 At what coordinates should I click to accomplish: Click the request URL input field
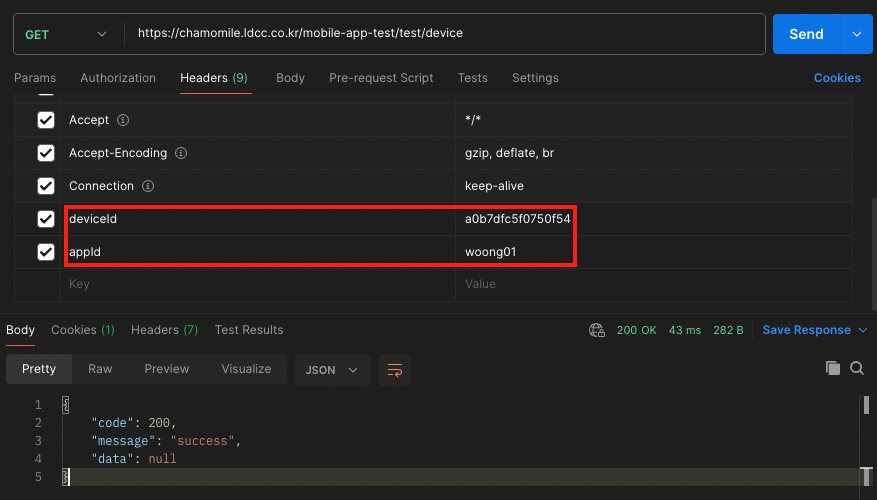pyautogui.click(x=445, y=33)
